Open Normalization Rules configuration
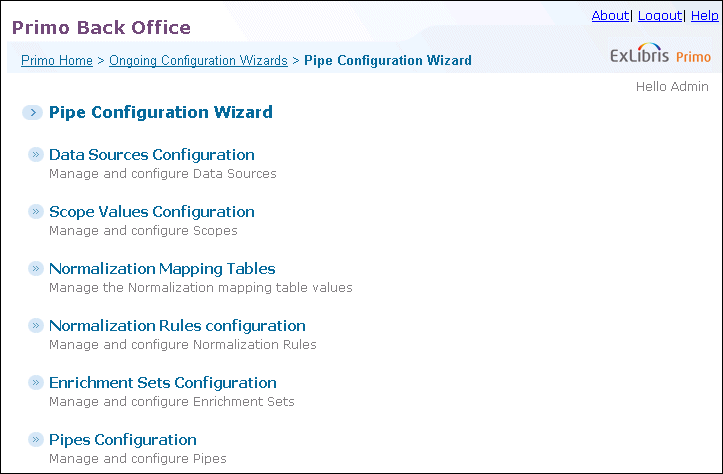This screenshot has height=474, width=723. [x=177, y=326]
